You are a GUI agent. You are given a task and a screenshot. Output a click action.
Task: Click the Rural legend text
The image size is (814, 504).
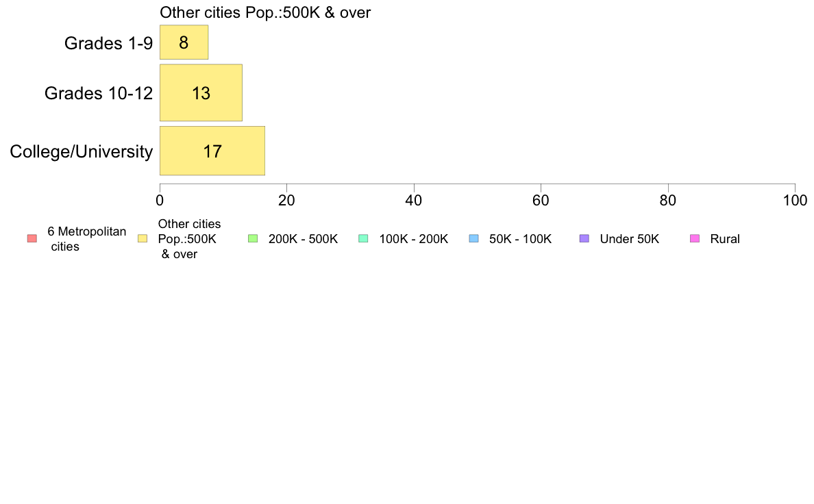tap(725, 239)
